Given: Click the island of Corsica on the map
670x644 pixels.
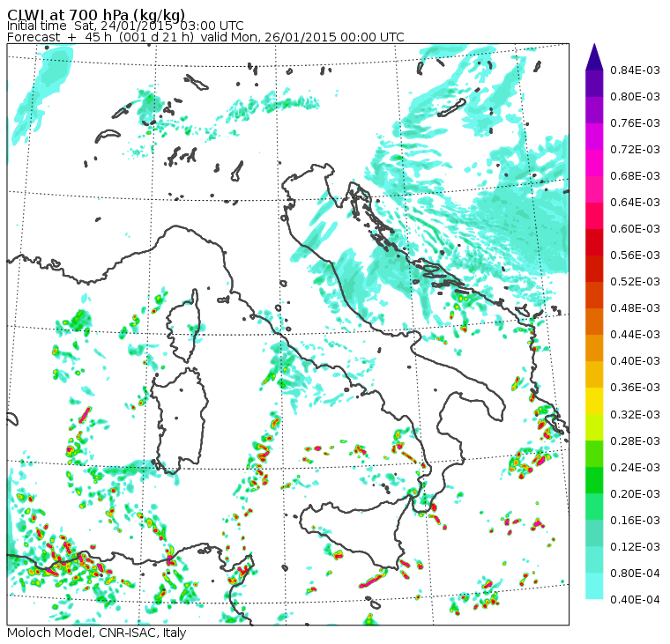Looking at the screenshot, I should (183, 327).
